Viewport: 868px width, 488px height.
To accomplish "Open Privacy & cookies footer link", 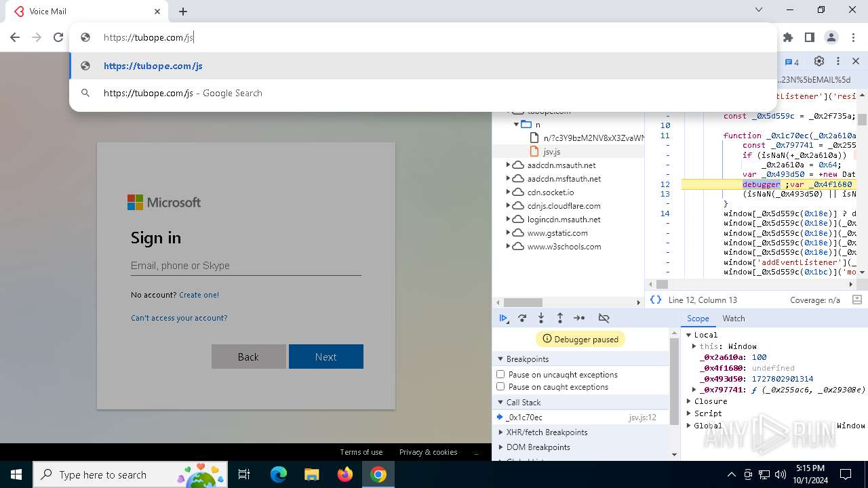I will (428, 452).
